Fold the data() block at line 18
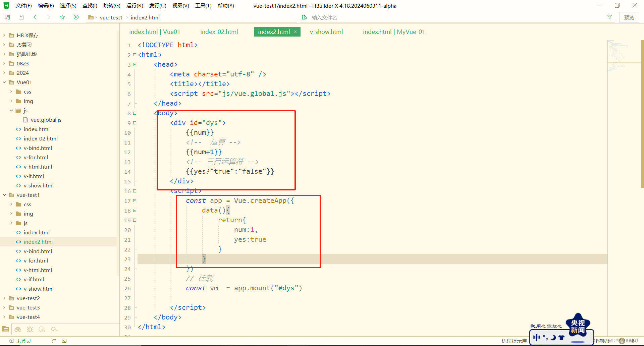 135,211
